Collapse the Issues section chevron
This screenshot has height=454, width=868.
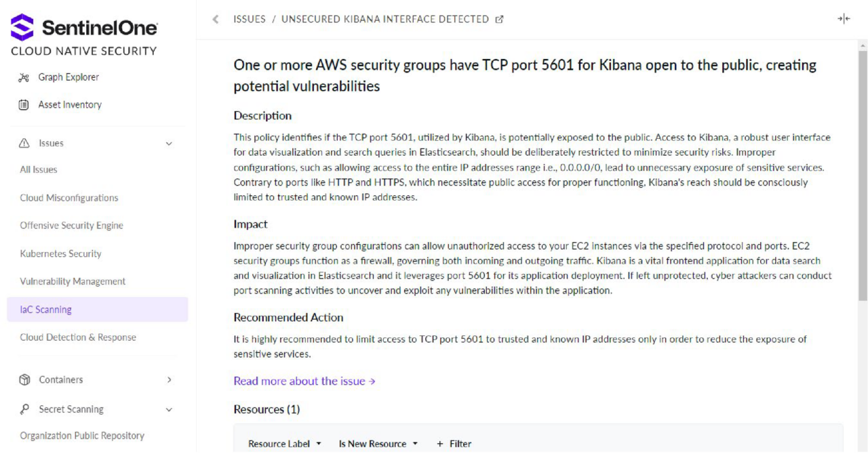coord(169,144)
